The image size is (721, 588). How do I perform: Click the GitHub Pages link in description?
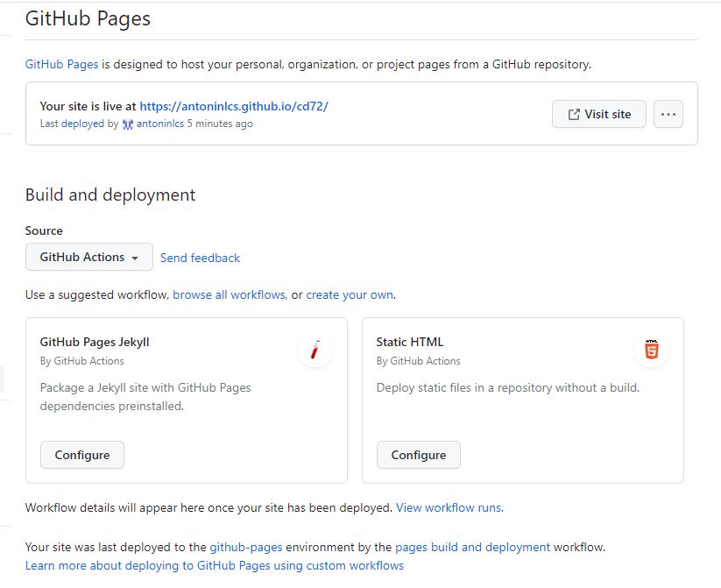point(61,64)
